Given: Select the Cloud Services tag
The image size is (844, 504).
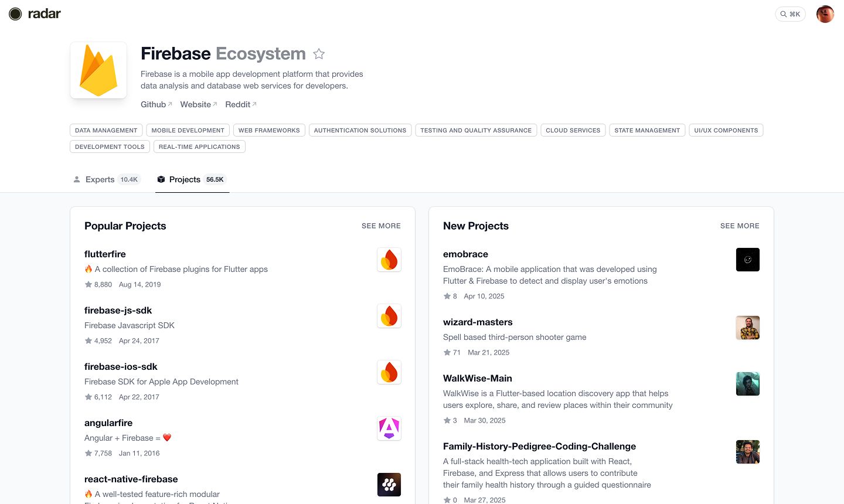Looking at the screenshot, I should point(573,130).
